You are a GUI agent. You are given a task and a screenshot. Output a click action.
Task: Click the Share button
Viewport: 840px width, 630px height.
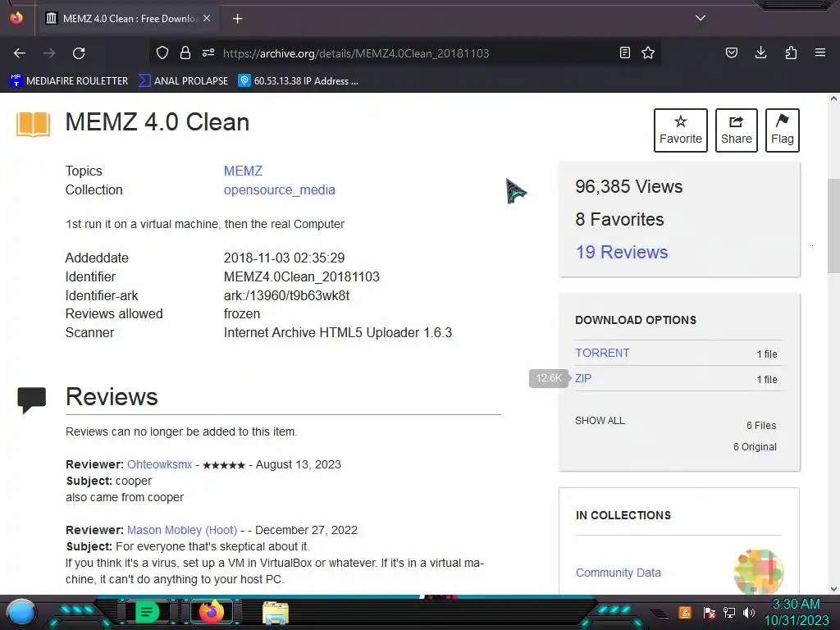coord(736,130)
